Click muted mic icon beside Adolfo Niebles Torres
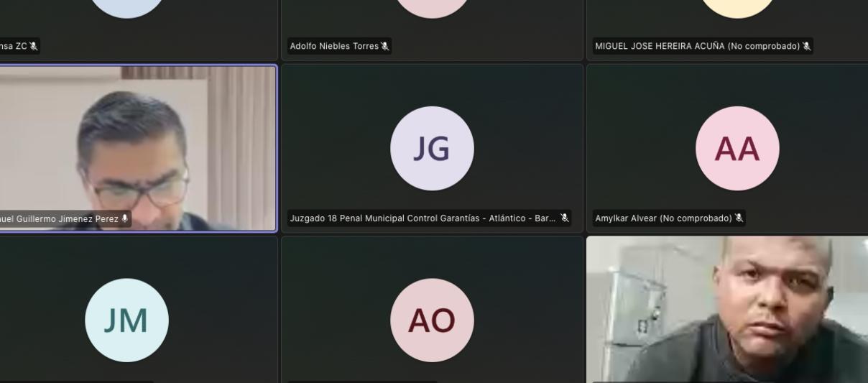The image size is (868, 383). coord(385,47)
